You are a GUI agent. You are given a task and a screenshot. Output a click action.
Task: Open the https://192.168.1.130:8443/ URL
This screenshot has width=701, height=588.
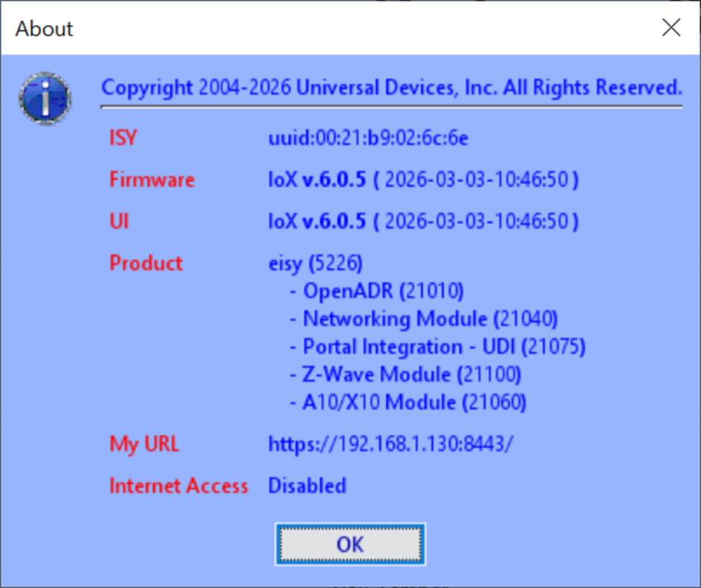click(x=391, y=444)
